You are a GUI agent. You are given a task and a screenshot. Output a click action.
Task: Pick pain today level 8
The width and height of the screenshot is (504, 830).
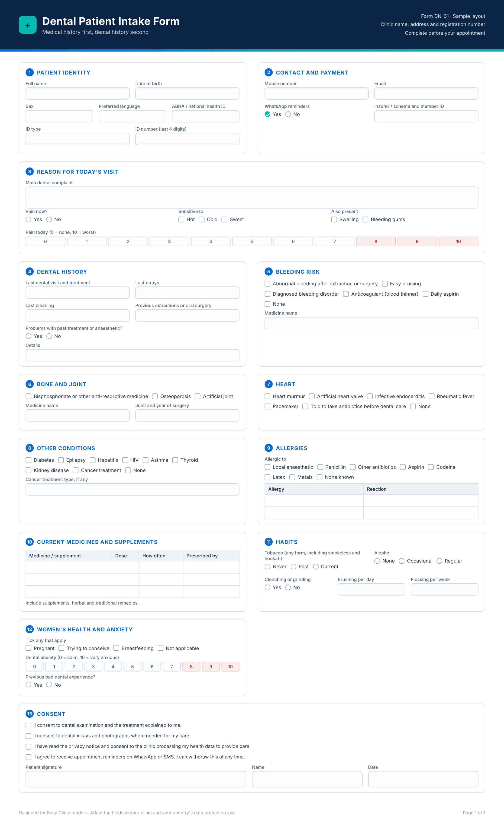(376, 241)
